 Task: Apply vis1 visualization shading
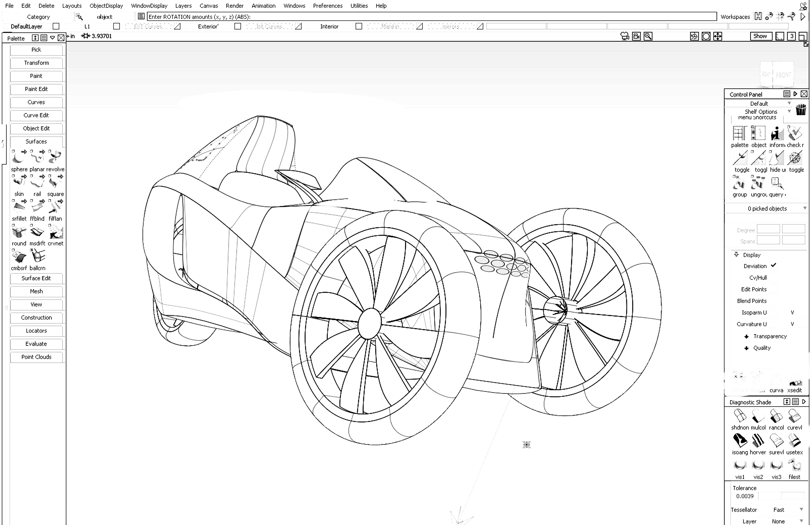[740, 465]
